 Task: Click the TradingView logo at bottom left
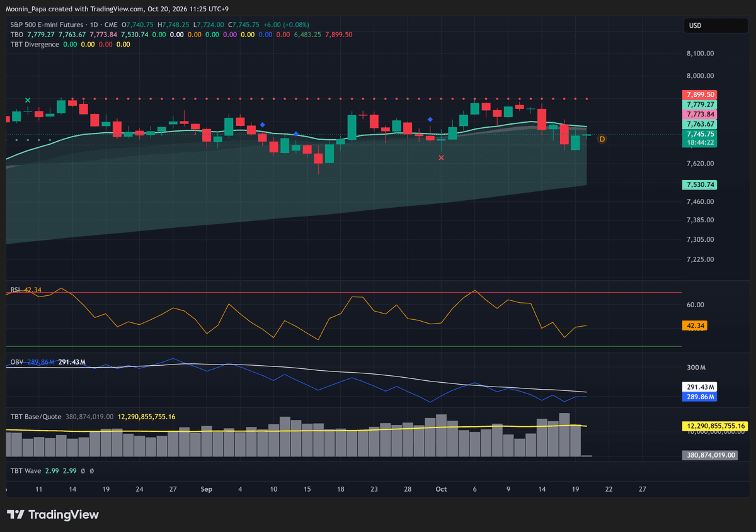53,514
